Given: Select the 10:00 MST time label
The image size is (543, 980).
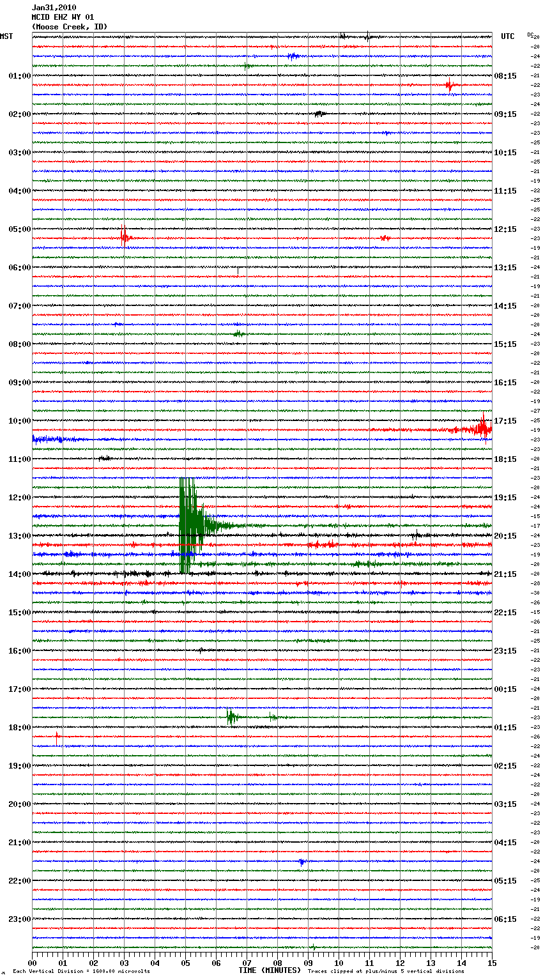Looking at the screenshot, I should 20,421.
